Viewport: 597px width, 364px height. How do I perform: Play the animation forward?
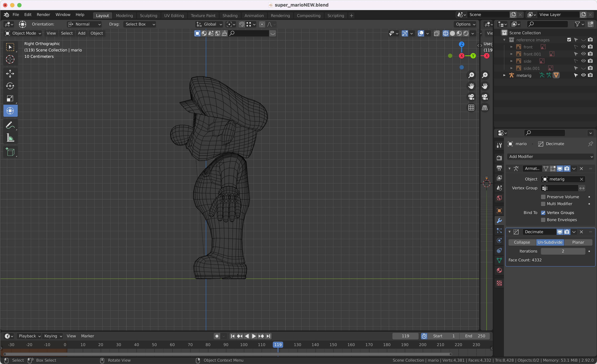click(x=254, y=336)
